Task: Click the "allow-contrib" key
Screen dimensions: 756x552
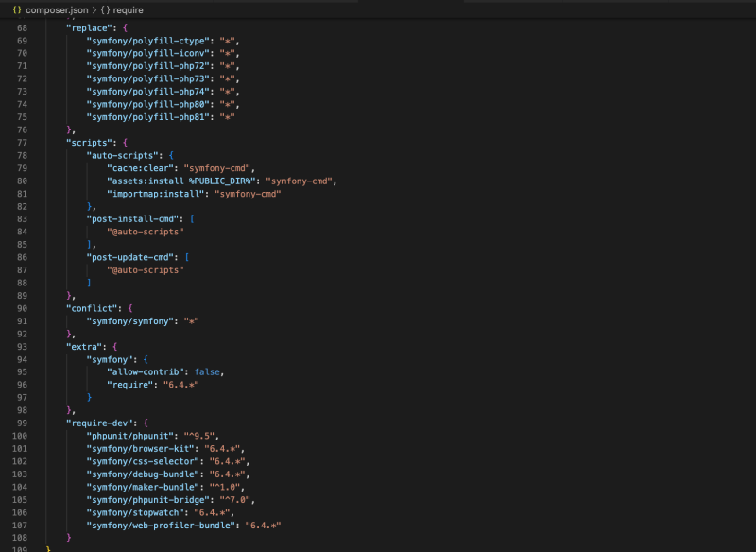Action: pos(146,372)
